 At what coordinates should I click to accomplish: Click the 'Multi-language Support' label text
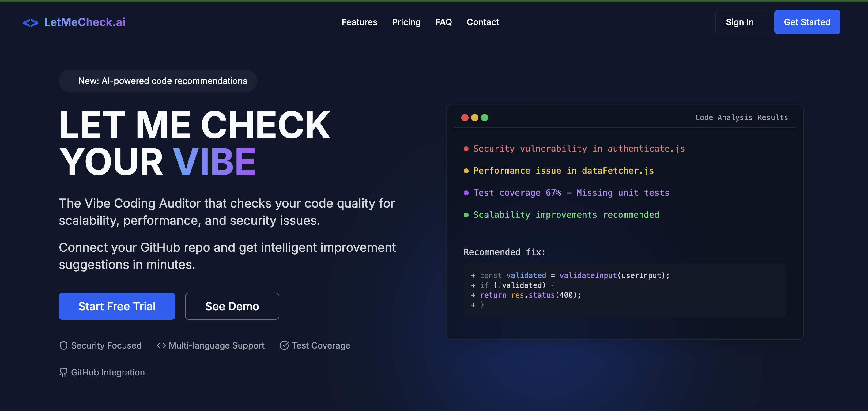(217, 346)
